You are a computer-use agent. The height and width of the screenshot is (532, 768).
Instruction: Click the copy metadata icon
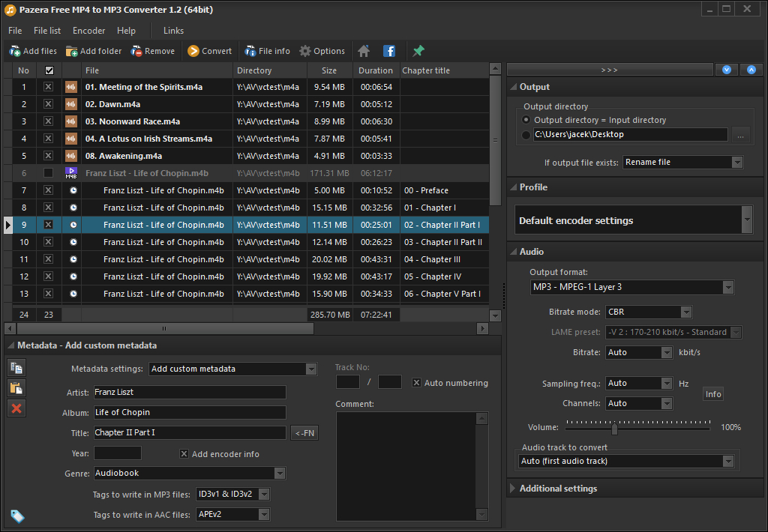click(16, 368)
